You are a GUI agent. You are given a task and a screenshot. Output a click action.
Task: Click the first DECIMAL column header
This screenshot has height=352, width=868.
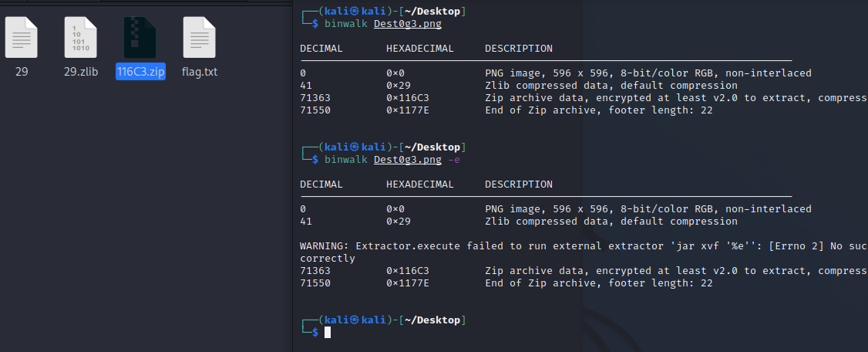[321, 49]
